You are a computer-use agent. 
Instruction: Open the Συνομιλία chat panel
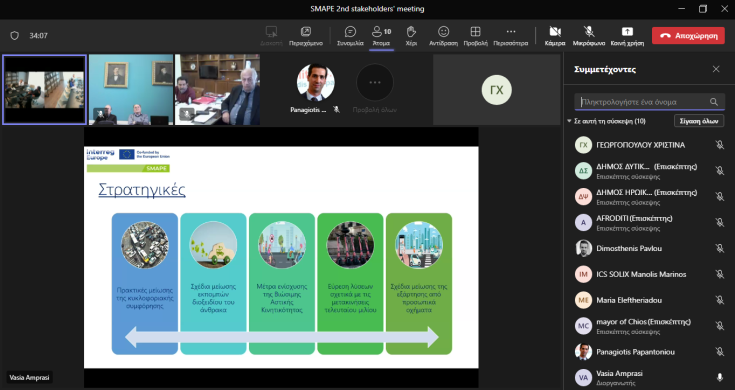click(350, 36)
